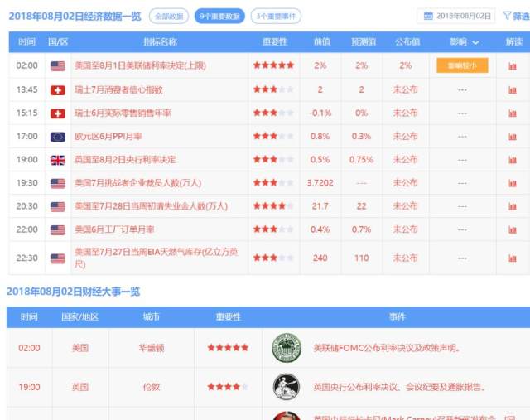This screenshot has height=420, width=530.
Task: Open chart icon for 美联储利率决定 row
Action: click(x=513, y=66)
